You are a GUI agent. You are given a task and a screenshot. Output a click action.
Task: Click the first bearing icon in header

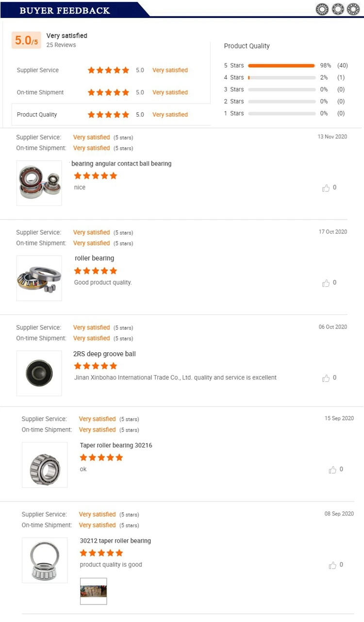point(322,9)
